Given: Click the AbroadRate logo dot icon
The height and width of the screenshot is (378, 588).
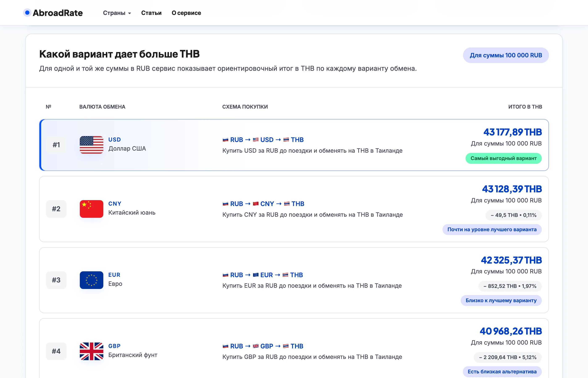Looking at the screenshot, I should pyautogui.click(x=27, y=13).
